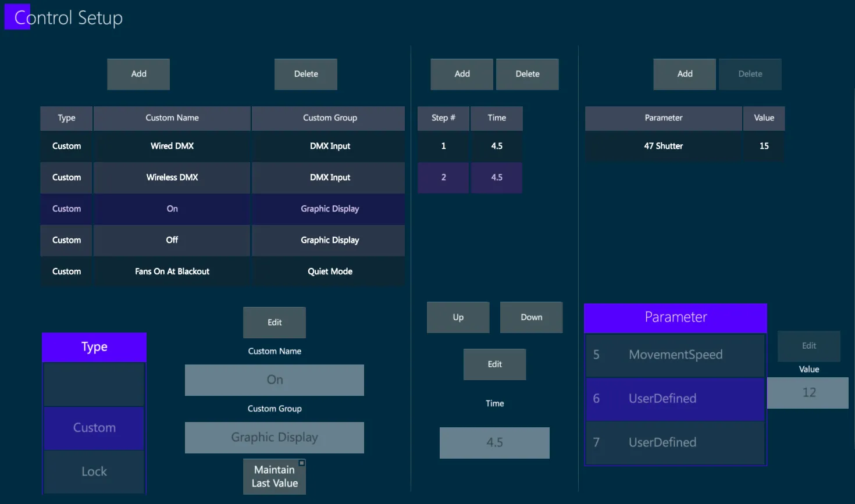Click the value 15 cell
Viewport: 855px width, 504px height.
pos(764,146)
